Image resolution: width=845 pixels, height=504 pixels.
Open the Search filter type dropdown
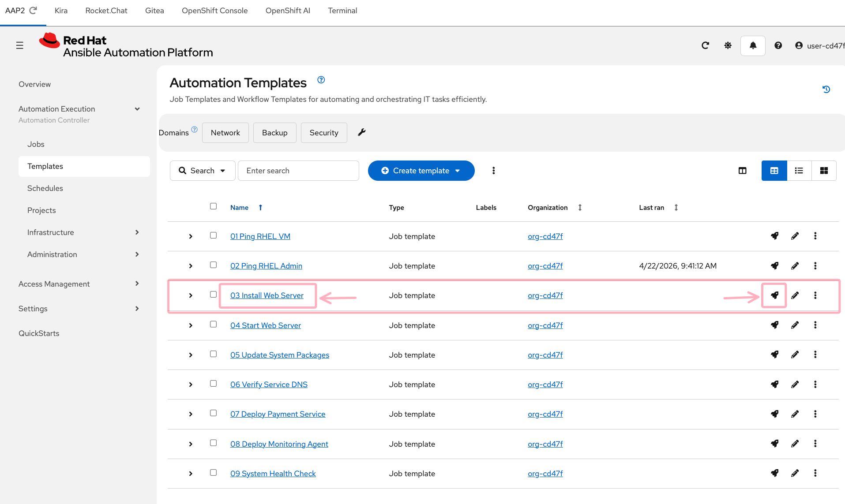(x=203, y=171)
